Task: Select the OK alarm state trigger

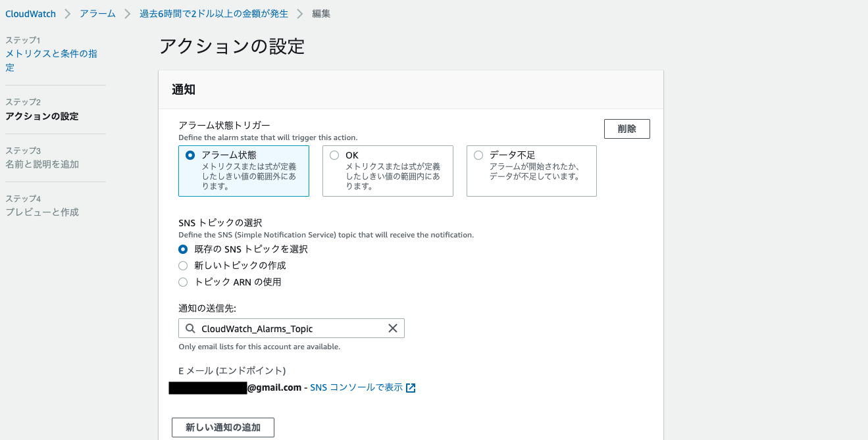Action: (334, 155)
